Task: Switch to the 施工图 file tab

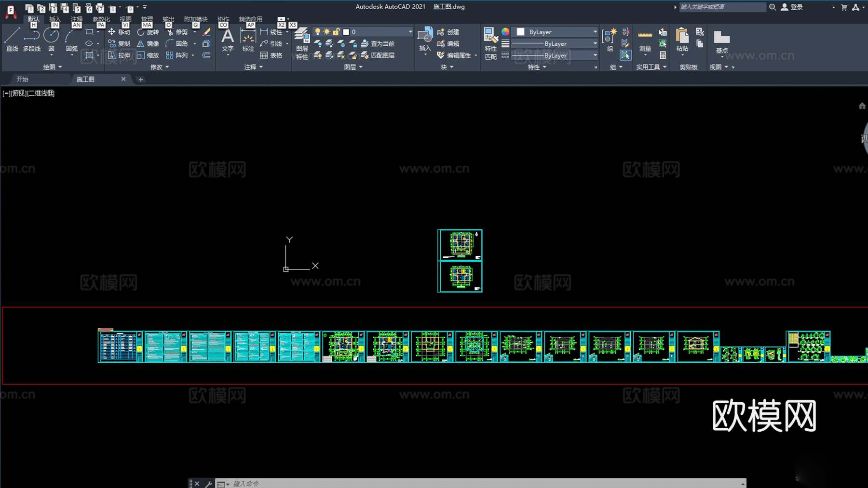Action: (x=86, y=79)
